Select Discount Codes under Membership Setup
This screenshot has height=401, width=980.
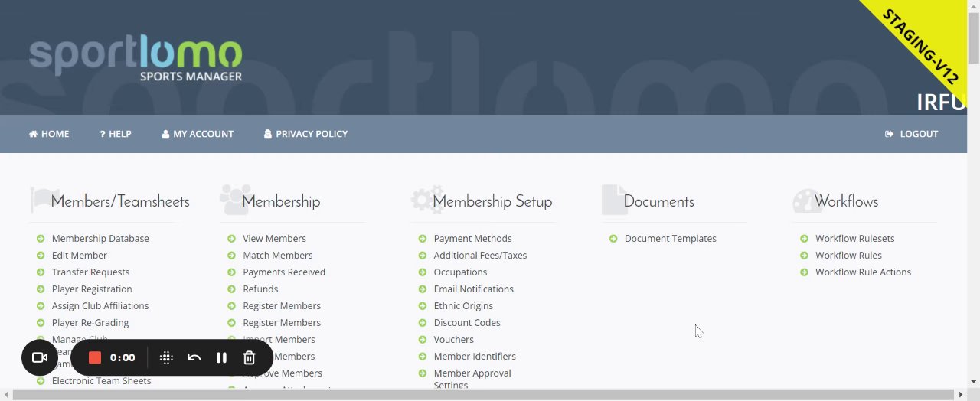point(466,323)
